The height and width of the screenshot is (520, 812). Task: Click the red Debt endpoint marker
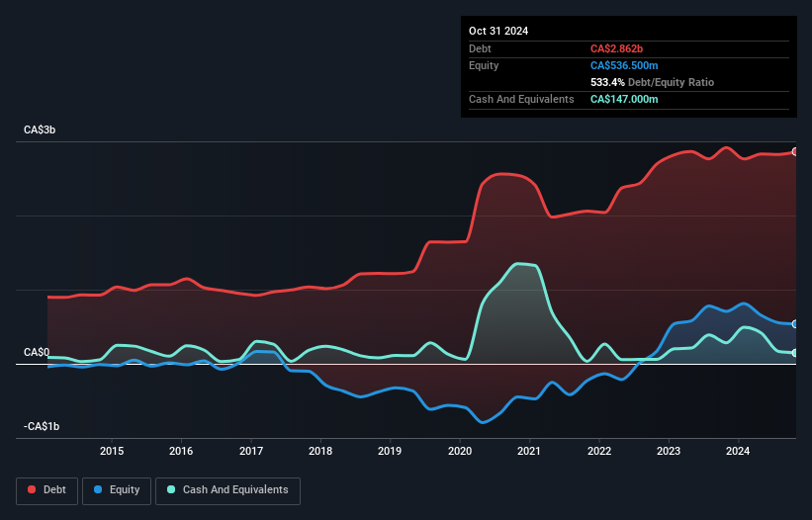(795, 151)
